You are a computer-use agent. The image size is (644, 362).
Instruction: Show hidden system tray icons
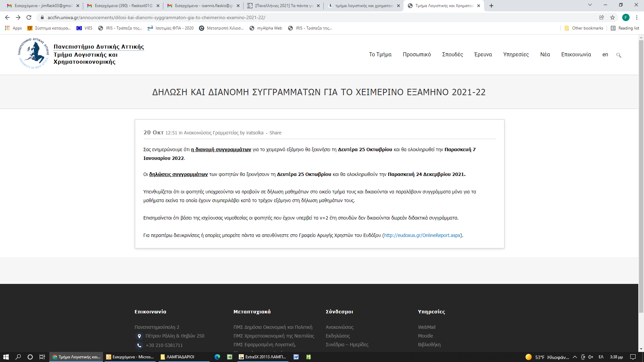(x=575, y=357)
